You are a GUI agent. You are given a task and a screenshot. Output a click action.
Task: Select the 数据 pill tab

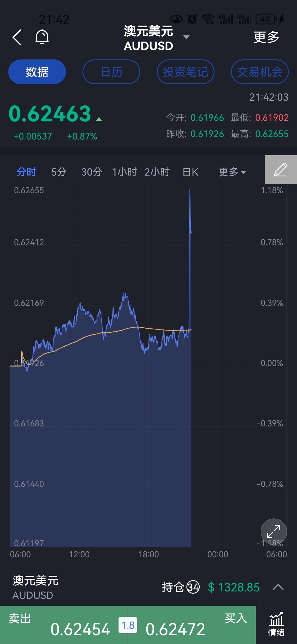click(x=37, y=72)
